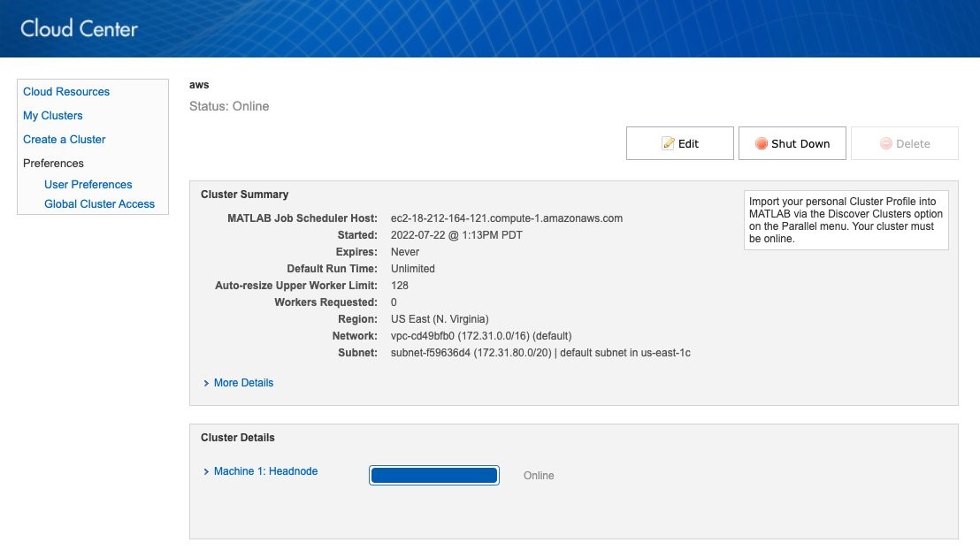Click the greyed-out Delete button
980x558 pixels.
pos(904,143)
